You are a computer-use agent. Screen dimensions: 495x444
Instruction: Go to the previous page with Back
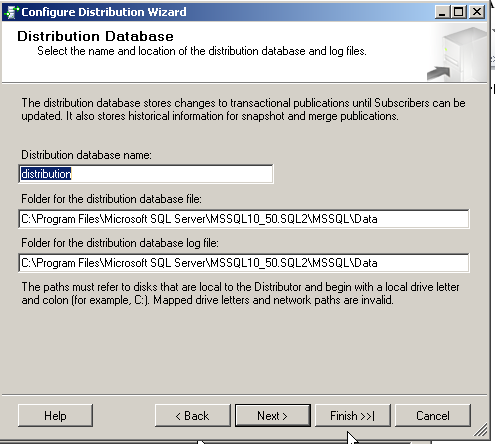coord(193,416)
